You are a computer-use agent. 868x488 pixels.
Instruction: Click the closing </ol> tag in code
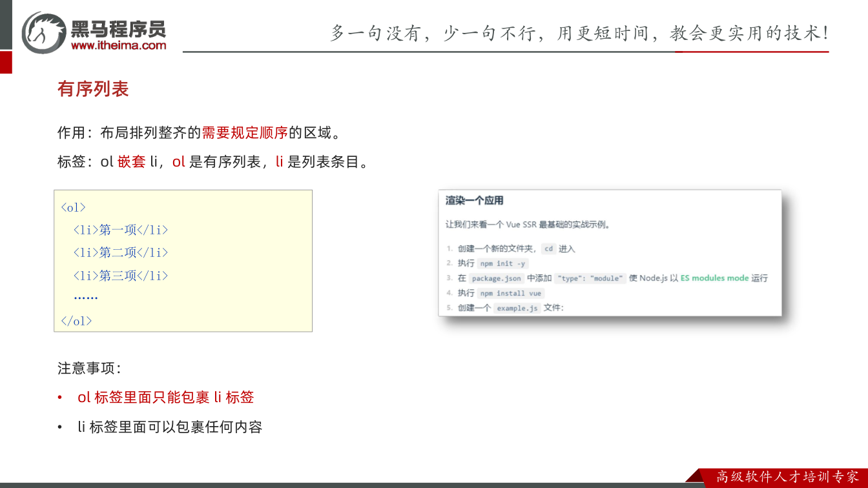(76, 321)
